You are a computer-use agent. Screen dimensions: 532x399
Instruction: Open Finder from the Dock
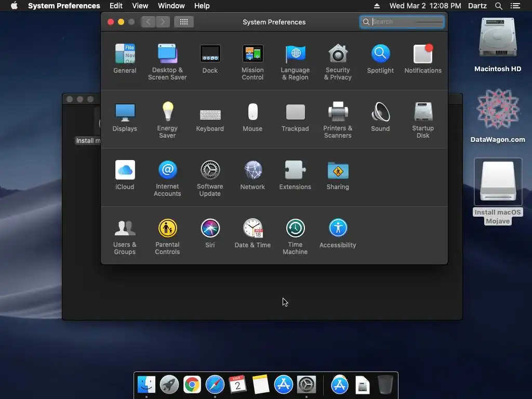coord(147,385)
